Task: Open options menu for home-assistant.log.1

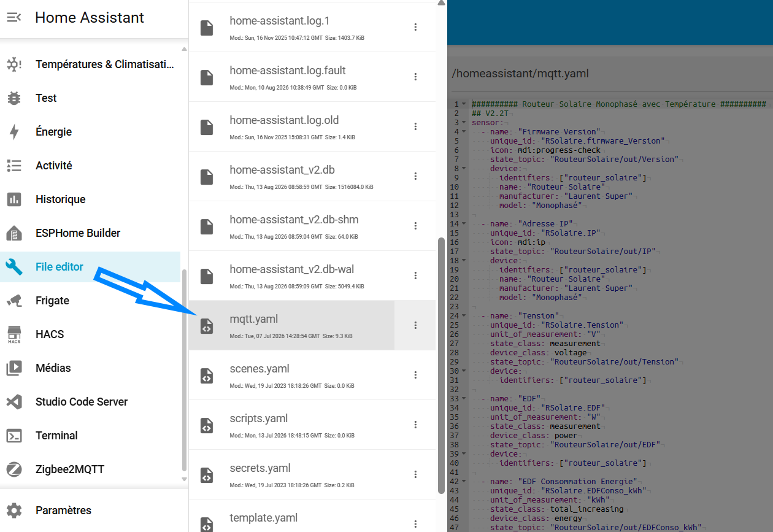Action: 415,27
